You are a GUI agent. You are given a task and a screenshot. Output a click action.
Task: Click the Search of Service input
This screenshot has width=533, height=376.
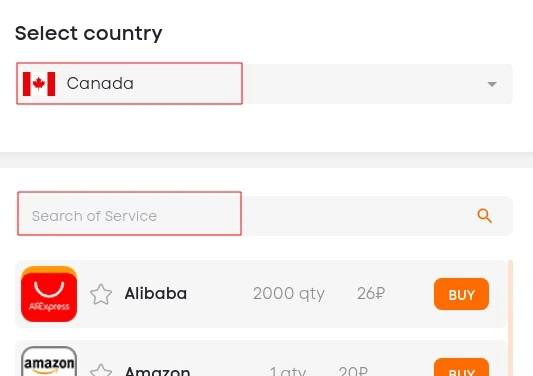tap(264, 216)
